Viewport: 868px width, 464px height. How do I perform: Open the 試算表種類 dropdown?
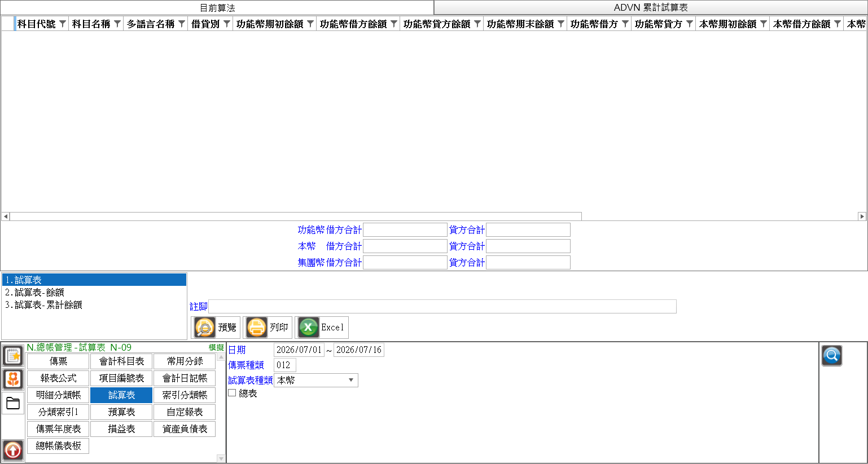tap(316, 380)
